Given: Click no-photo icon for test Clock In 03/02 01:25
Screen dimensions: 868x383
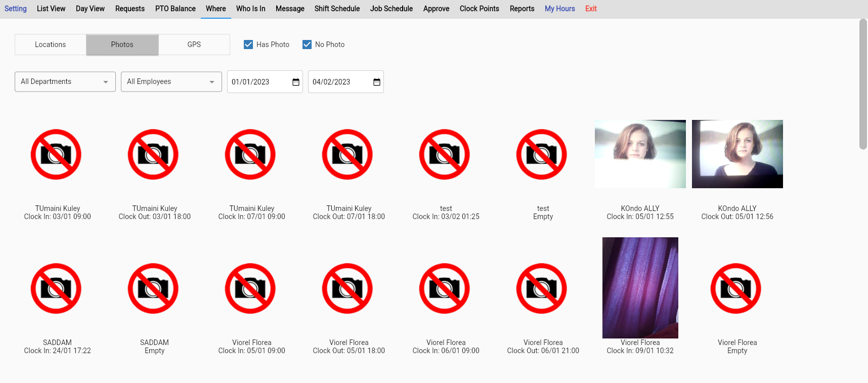Looking at the screenshot, I should click(x=445, y=154).
